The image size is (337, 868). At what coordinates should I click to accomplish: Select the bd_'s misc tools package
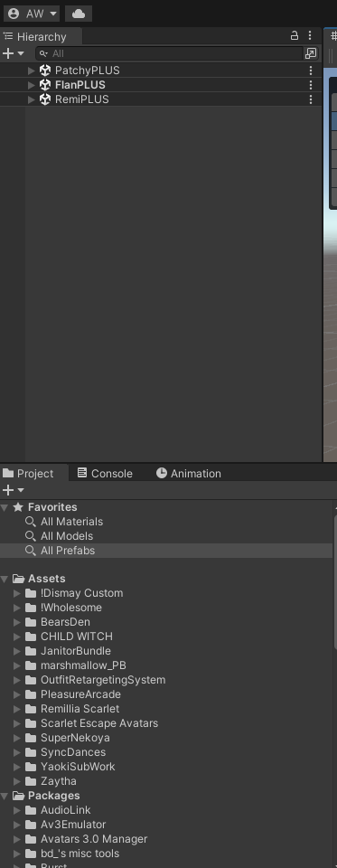[x=80, y=853]
